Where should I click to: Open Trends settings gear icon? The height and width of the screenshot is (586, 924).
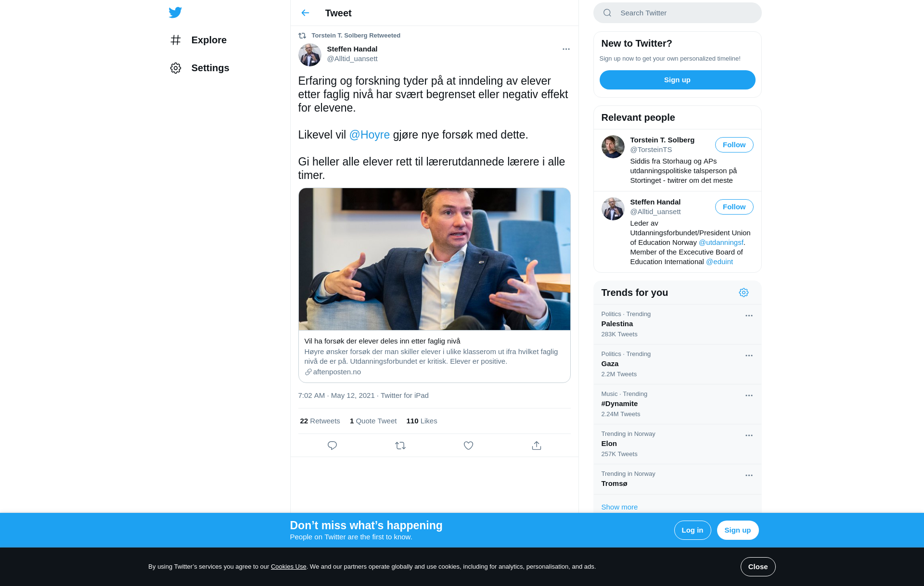click(x=744, y=293)
